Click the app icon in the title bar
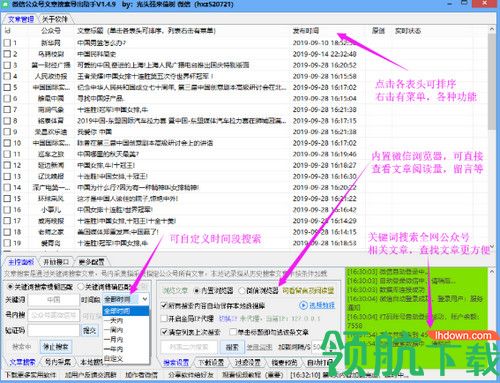Viewport: 500px width, 383px height. click(x=5, y=4)
